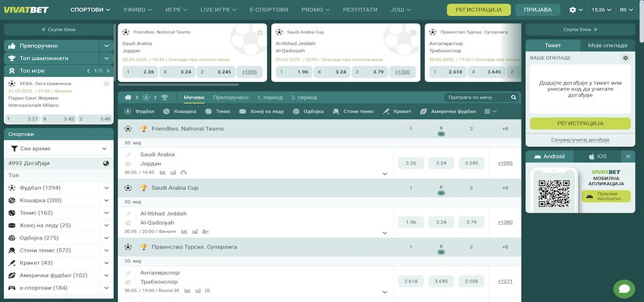Switch to the 1. период tab

tap(270, 97)
